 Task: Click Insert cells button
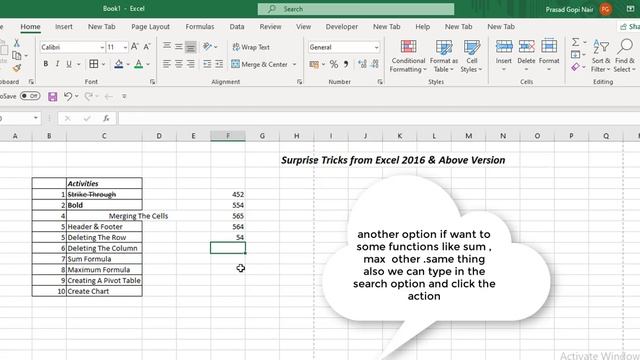click(504, 55)
